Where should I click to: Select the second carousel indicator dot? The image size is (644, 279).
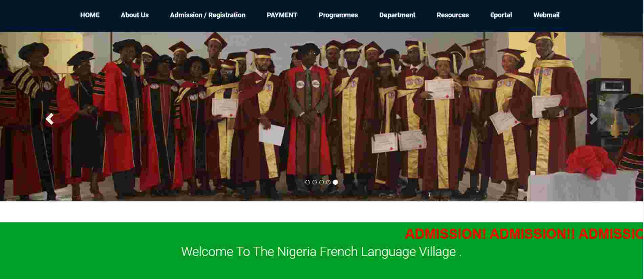click(315, 182)
